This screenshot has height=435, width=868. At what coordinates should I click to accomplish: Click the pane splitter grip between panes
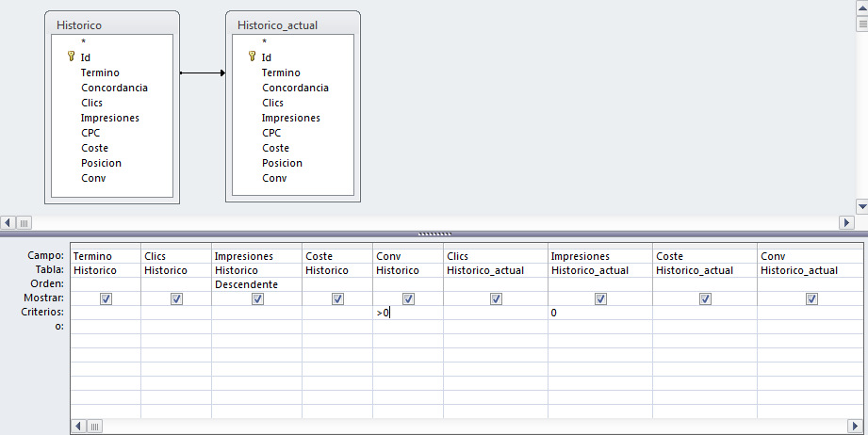434,234
